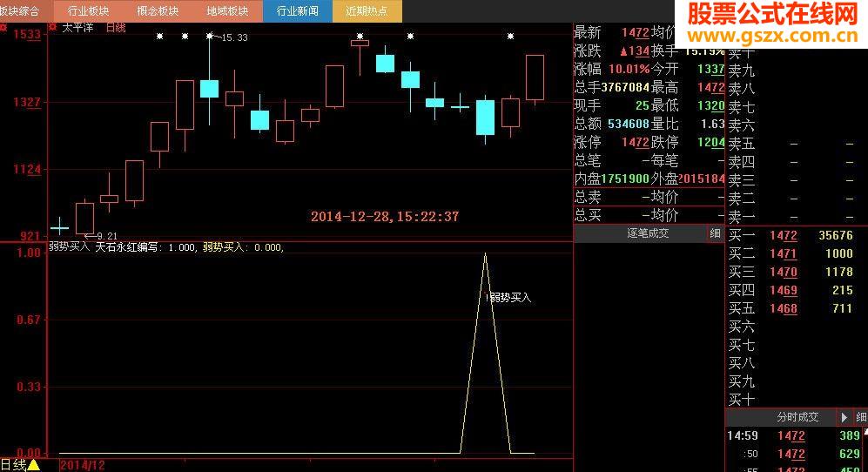This screenshot has height=472, width=868.
Task: Click the 总额 value 534608
Action: click(x=629, y=124)
